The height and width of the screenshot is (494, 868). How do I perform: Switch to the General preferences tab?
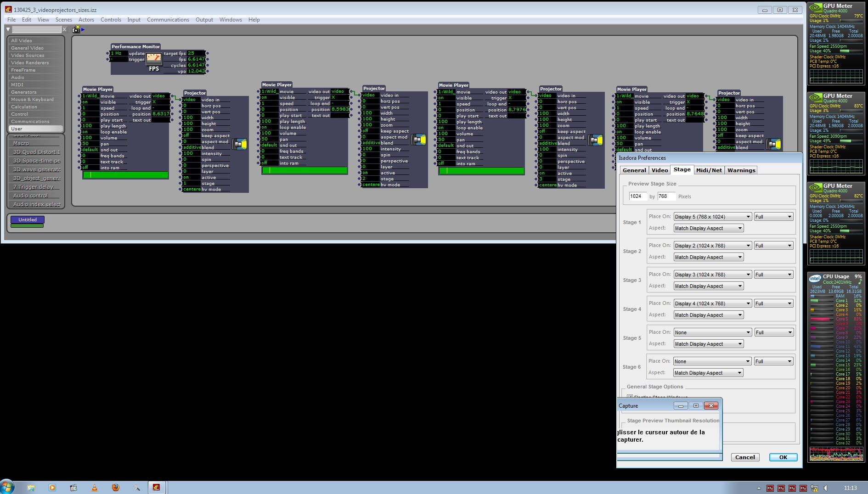(634, 170)
